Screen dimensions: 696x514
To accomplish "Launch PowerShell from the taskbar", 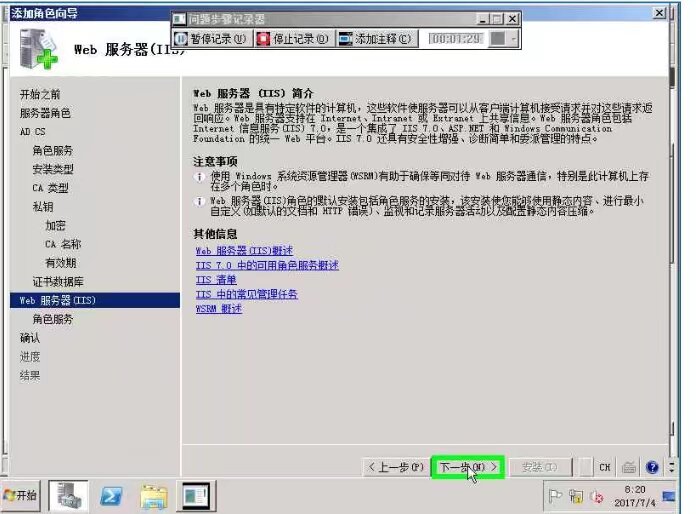I will point(111,496).
